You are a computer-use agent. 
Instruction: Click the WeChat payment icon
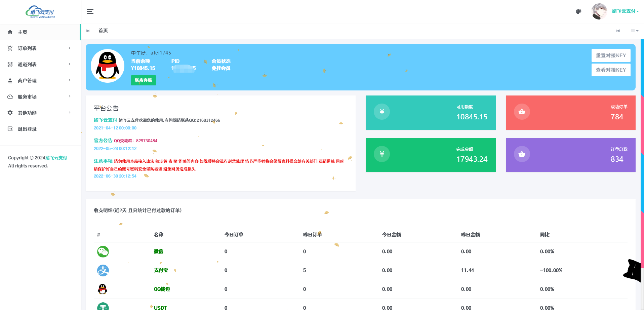click(x=103, y=251)
